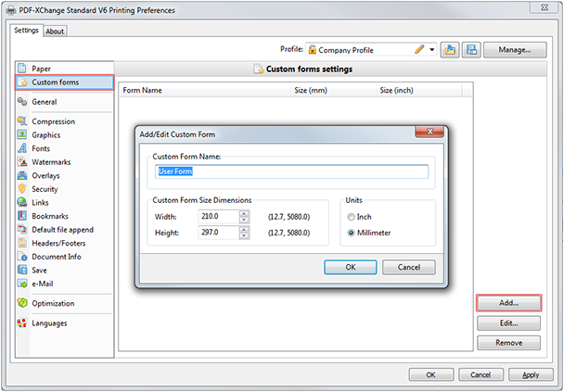Click the Watermarks icon in sidebar
The image size is (564, 392).
pos(22,161)
